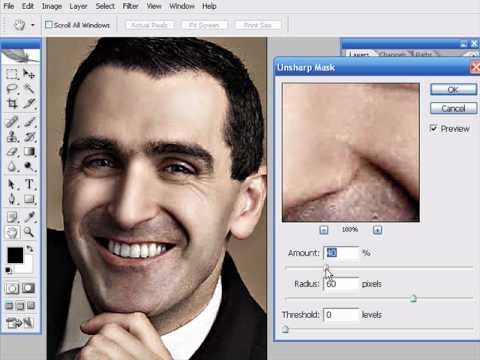Select the Notes tool

coord(12,217)
